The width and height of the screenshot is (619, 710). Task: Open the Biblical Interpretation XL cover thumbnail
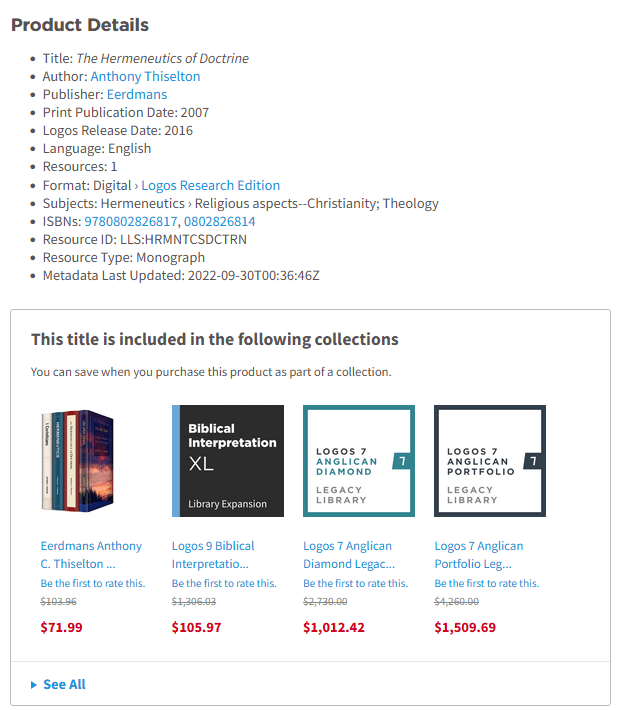228,460
